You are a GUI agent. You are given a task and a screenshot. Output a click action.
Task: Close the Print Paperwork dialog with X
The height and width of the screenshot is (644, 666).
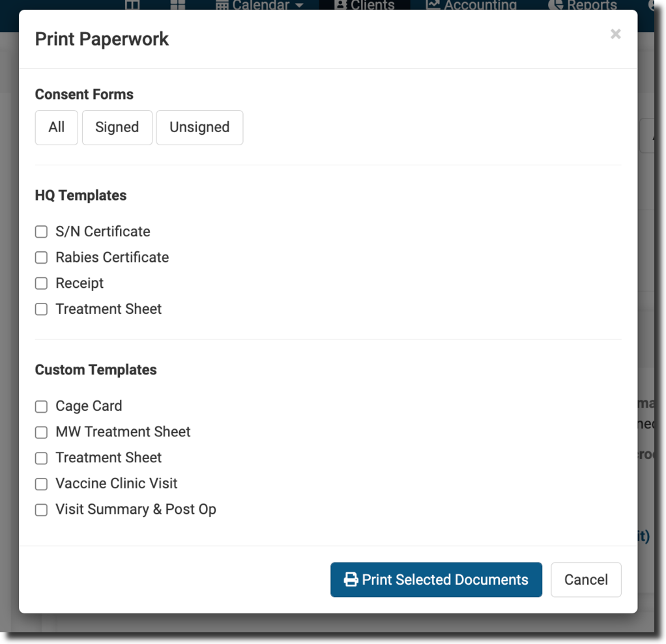(x=615, y=34)
